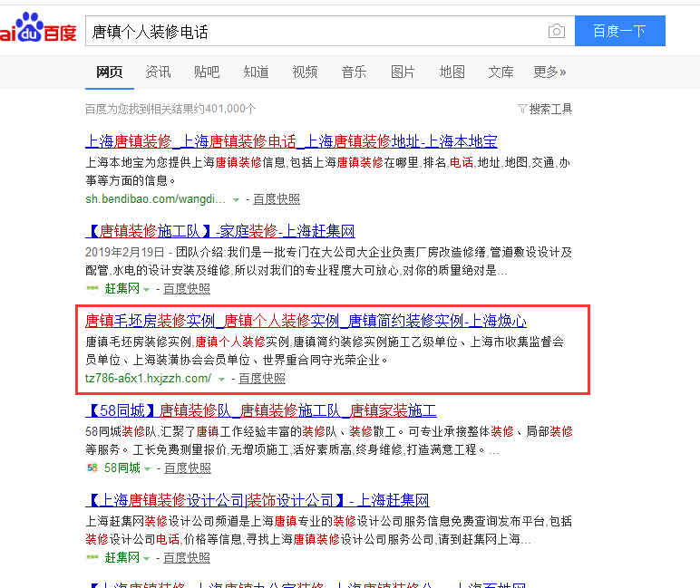Image resolution: width=700 pixels, height=588 pixels.
Task: Expand dropdown arrow beside tz786-a6x1.hxjzzh.com URL
Action: tap(221, 380)
